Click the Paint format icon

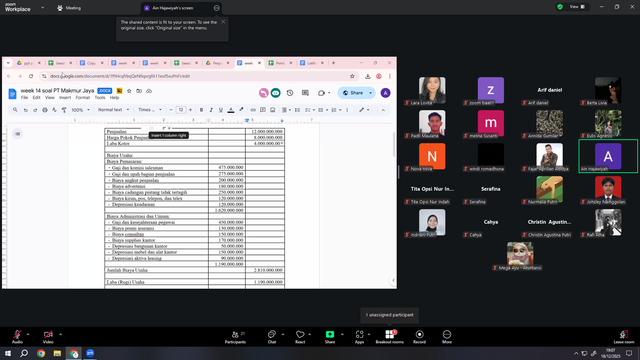coord(64,110)
